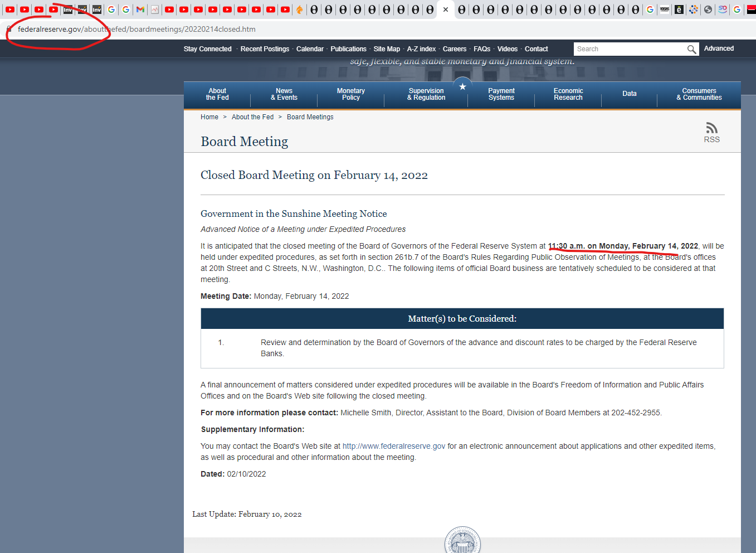Click the 'Dated: 02/10/2022' line
The image size is (756, 553).
coord(233,474)
